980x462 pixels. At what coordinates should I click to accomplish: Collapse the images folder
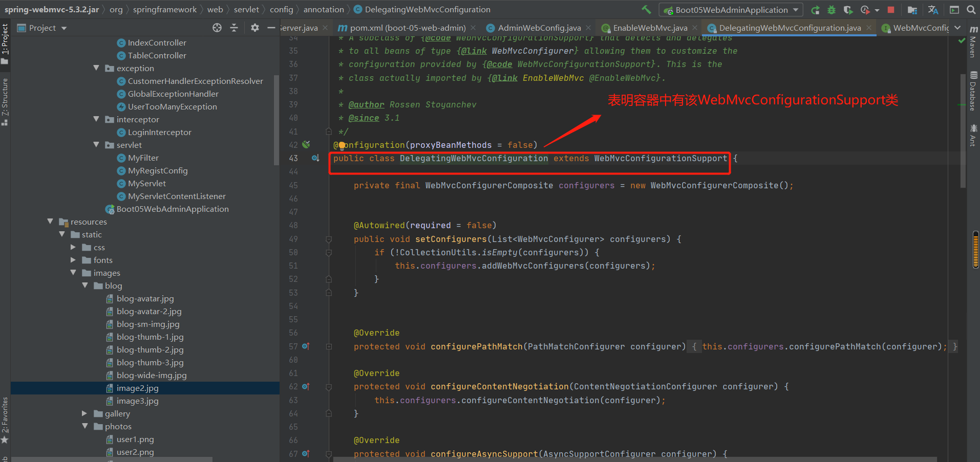[73, 272]
